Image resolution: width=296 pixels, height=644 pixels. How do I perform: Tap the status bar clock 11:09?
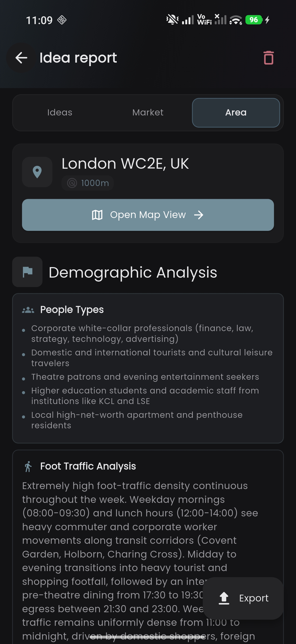39,20
